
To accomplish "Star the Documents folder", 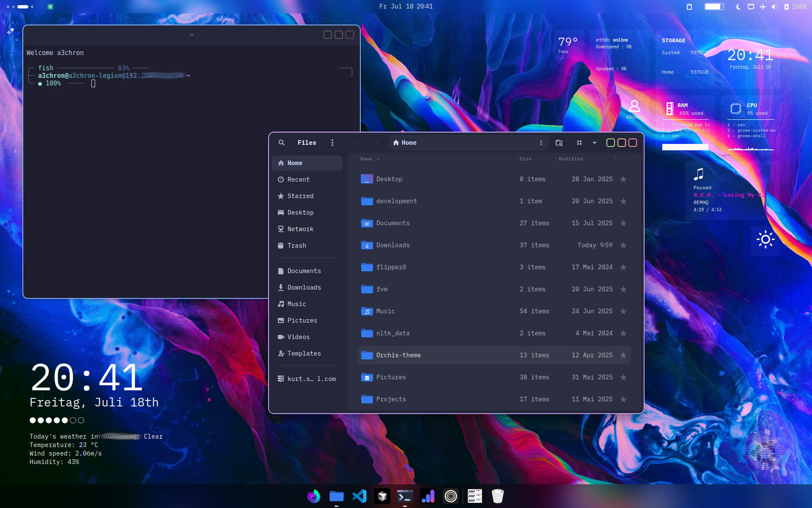I will pyautogui.click(x=623, y=223).
